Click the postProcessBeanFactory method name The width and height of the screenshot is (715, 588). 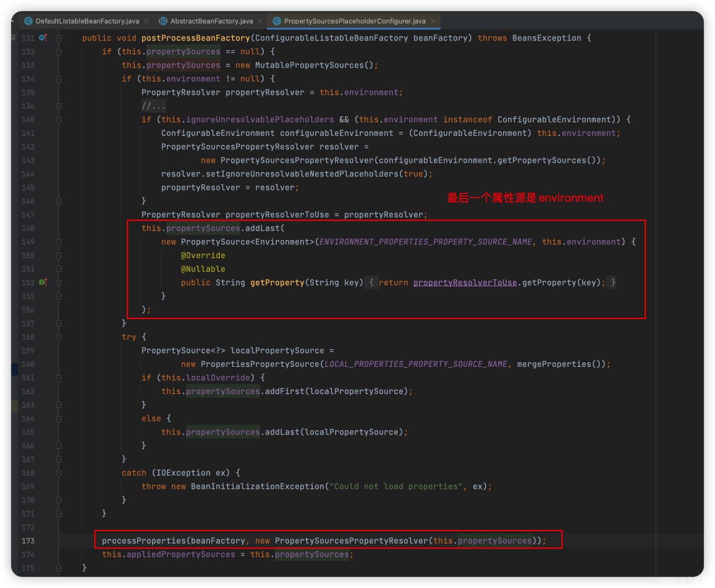click(x=195, y=38)
